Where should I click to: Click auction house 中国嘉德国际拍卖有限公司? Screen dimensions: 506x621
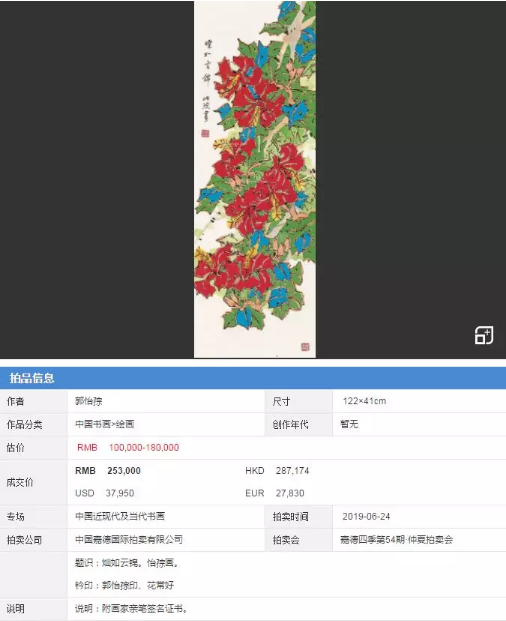[x=129, y=539]
